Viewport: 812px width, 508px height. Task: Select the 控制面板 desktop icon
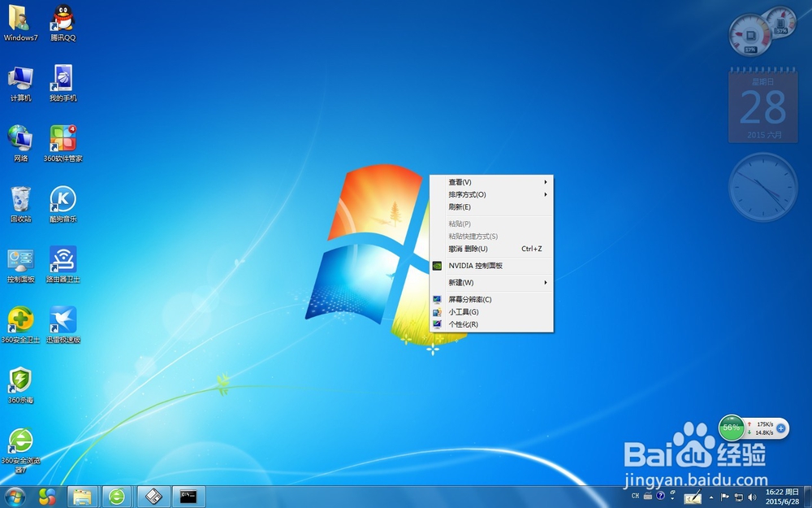pyautogui.click(x=21, y=265)
